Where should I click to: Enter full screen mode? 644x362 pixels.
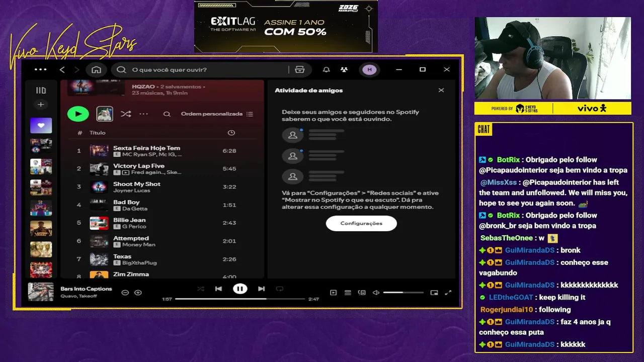tap(448, 293)
